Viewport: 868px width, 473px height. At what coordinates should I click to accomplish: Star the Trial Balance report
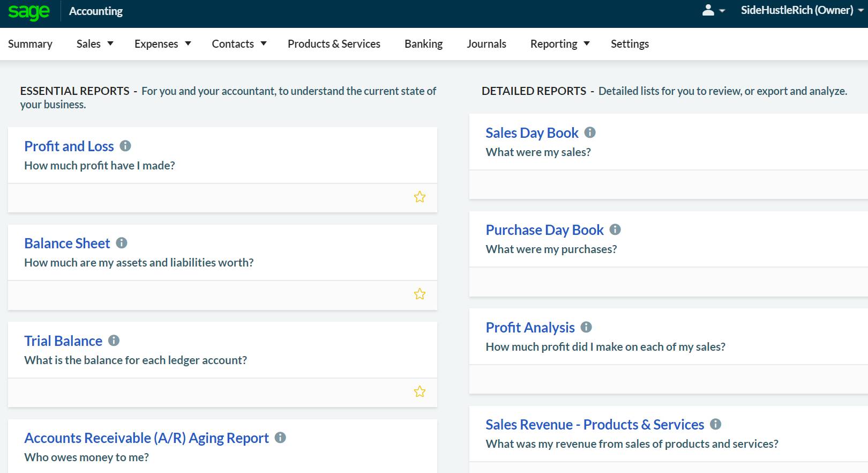[x=420, y=391]
